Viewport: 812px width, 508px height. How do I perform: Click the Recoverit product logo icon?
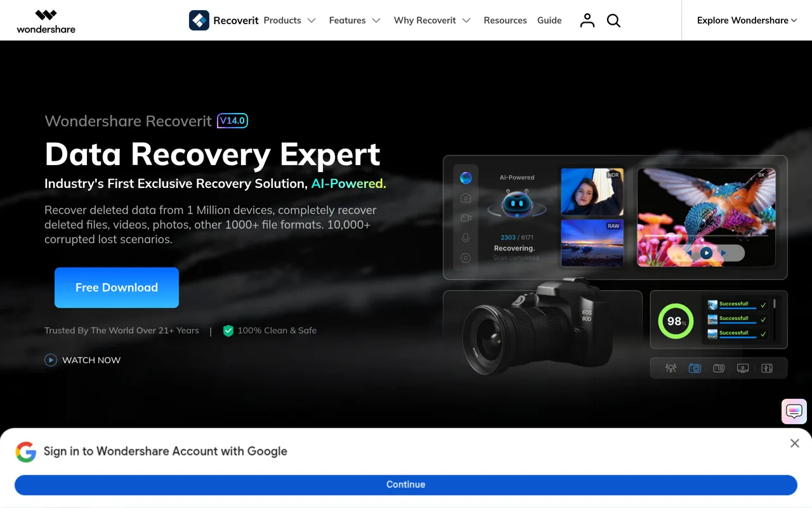pyautogui.click(x=199, y=20)
